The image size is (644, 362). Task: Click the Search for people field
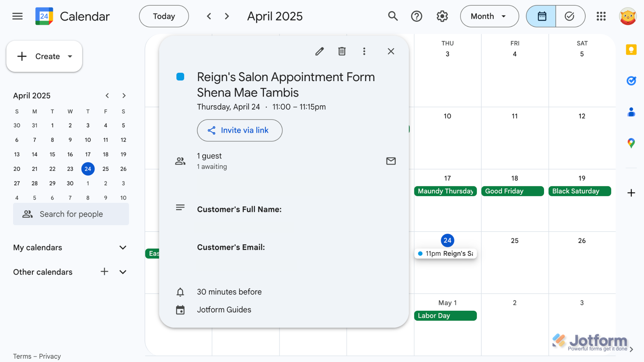point(71,214)
